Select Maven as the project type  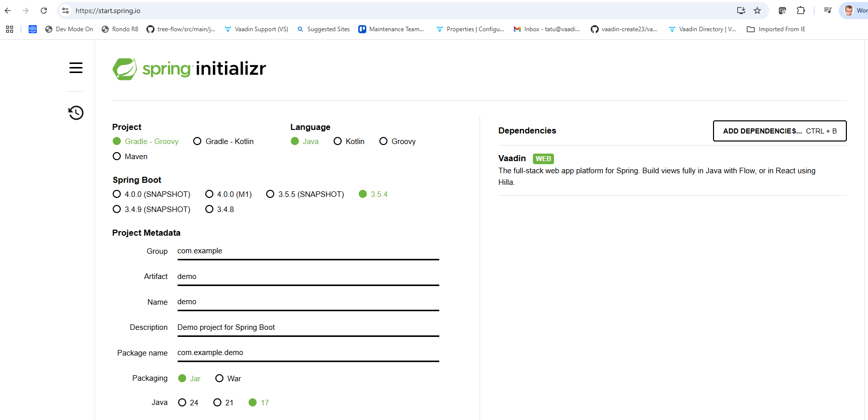(x=117, y=157)
